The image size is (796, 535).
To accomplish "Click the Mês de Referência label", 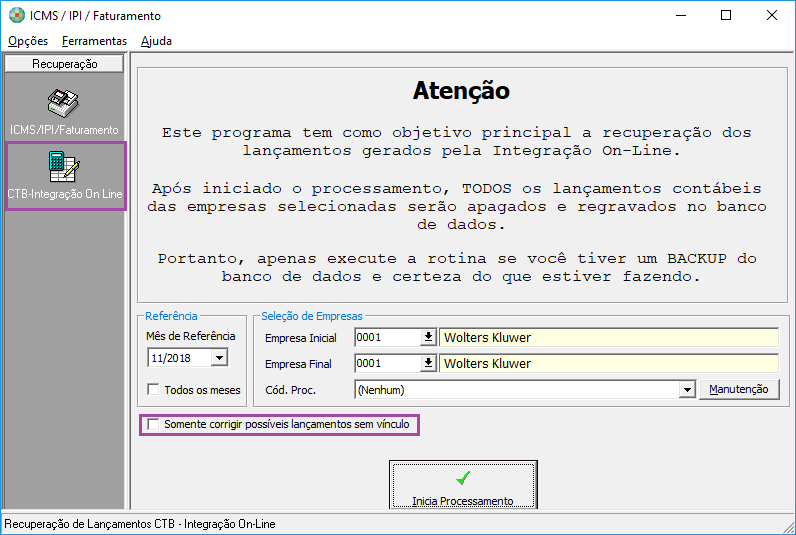I will [x=190, y=336].
